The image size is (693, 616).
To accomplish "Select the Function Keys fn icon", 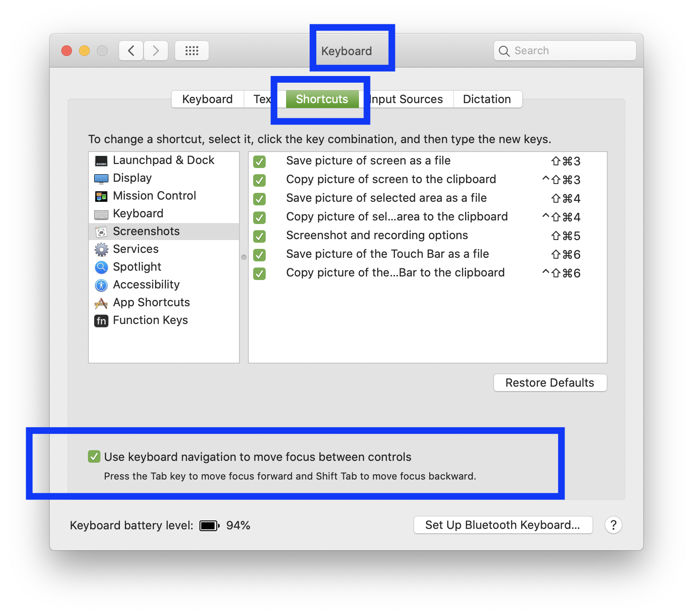I will click(101, 320).
